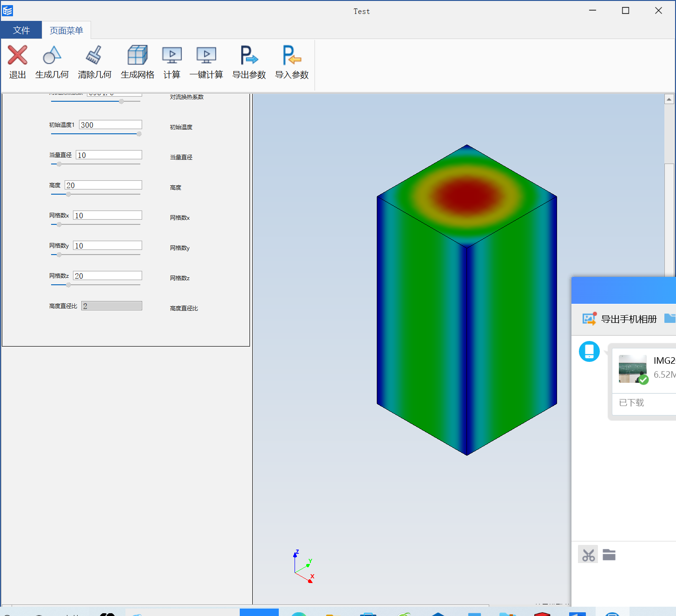Click the 导出手机相册 export album icon

(590, 319)
